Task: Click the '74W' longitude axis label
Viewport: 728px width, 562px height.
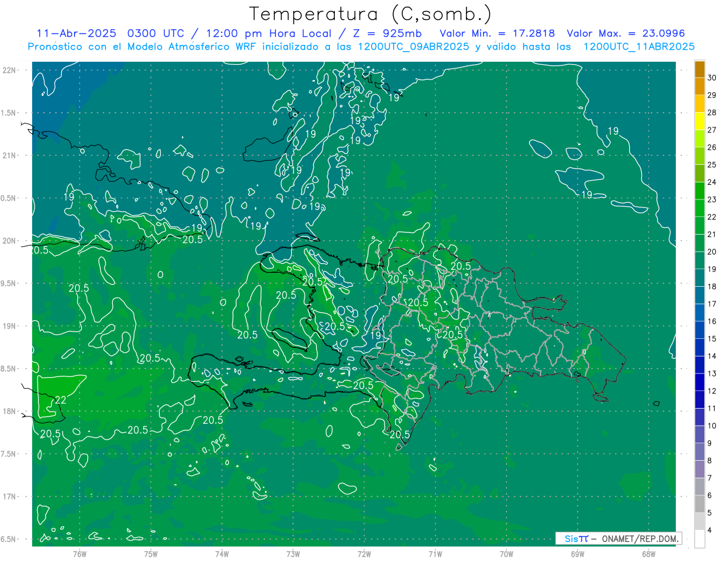Action: (222, 554)
